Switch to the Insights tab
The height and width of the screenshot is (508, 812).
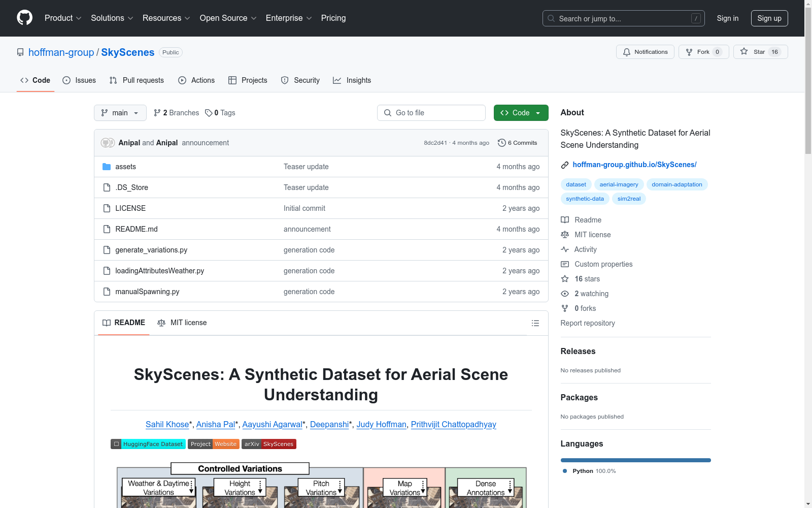tap(352, 80)
